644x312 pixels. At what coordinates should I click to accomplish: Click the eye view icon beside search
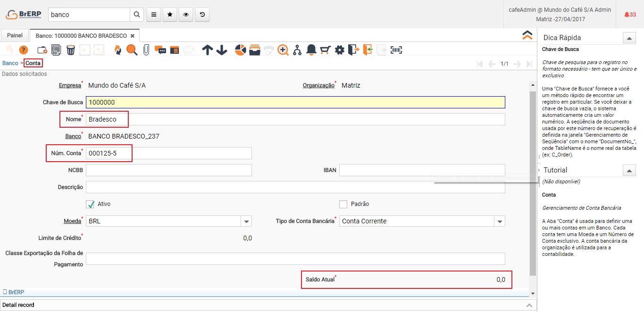(186, 15)
